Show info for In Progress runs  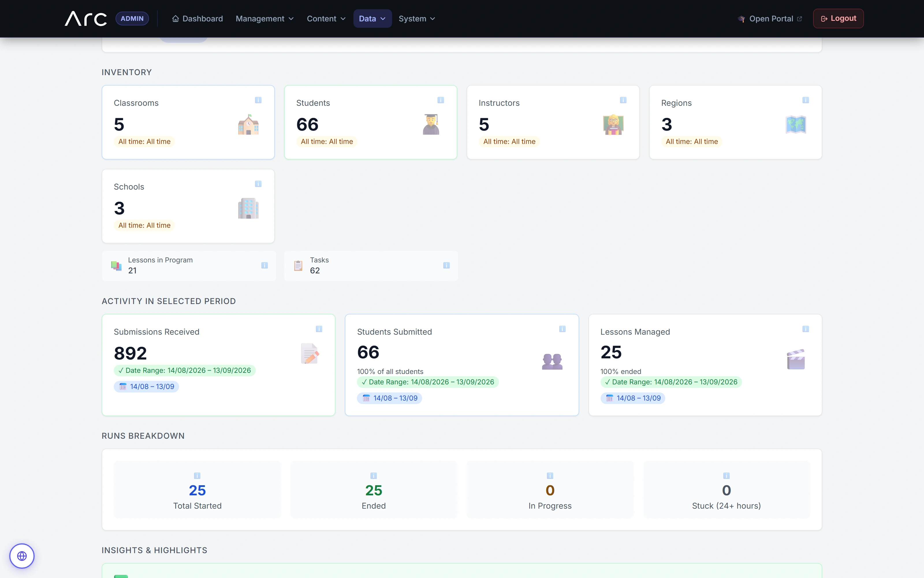[550, 476]
